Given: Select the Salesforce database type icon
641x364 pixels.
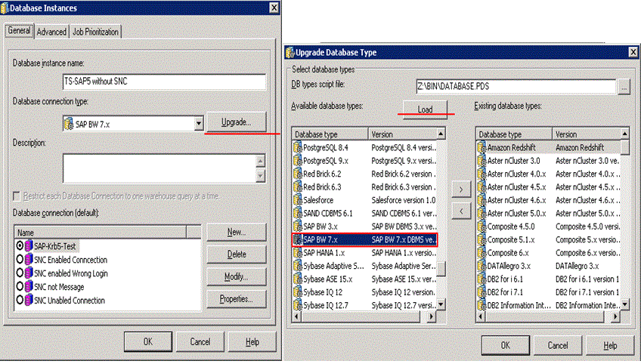Looking at the screenshot, I should [298, 200].
